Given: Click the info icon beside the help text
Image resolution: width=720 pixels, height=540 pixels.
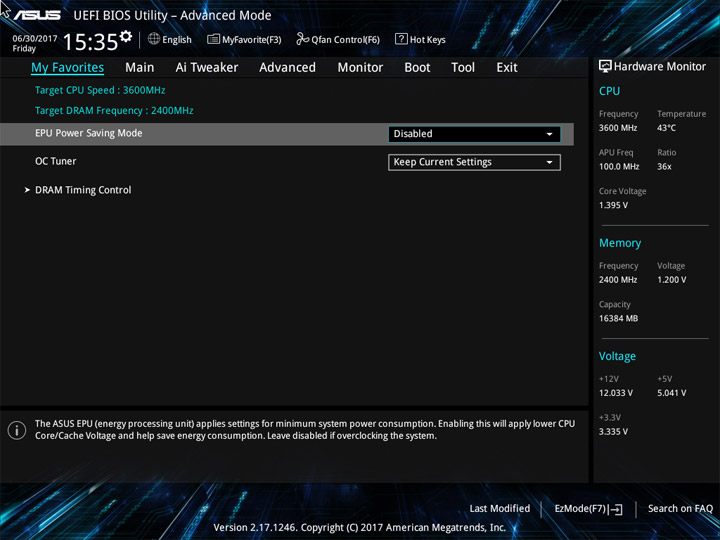Looking at the screenshot, I should click(17, 430).
